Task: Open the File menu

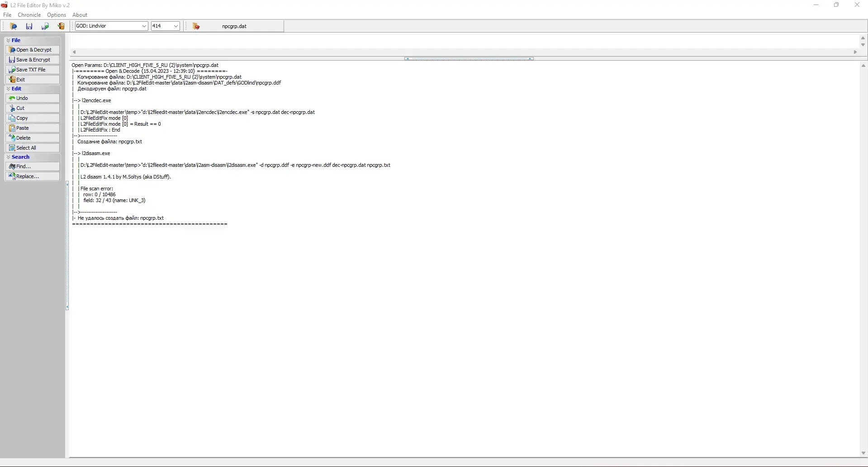Action: [7, 15]
